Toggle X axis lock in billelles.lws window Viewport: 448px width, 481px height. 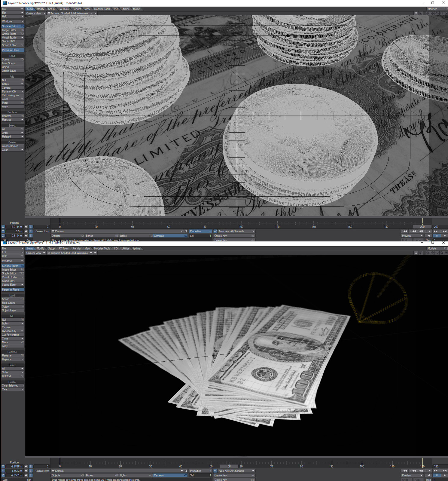(3, 467)
